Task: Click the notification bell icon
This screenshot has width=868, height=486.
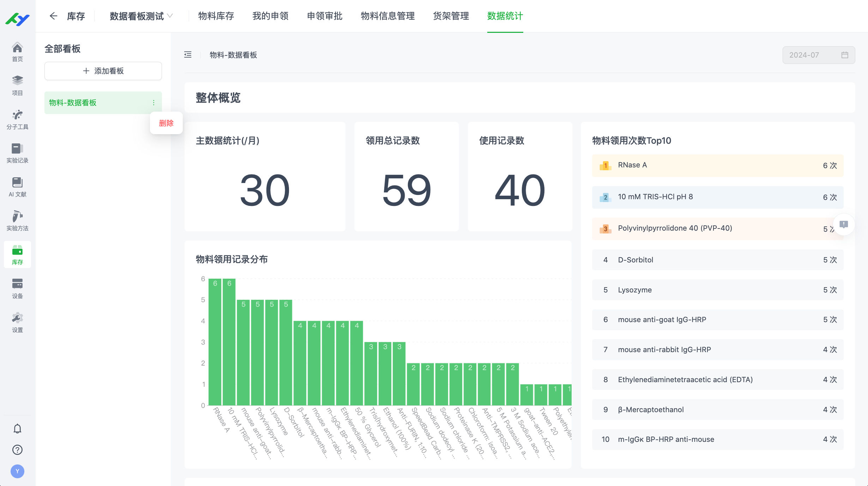Action: [17, 428]
